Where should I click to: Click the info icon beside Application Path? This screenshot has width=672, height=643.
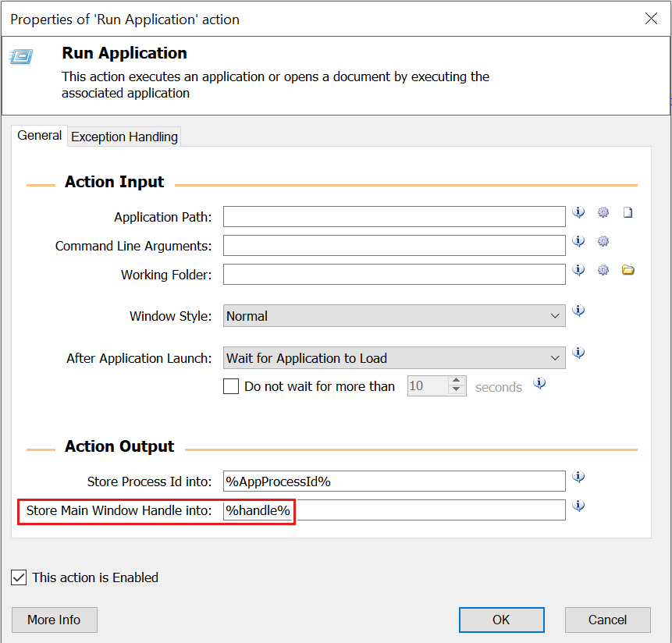pyautogui.click(x=578, y=212)
